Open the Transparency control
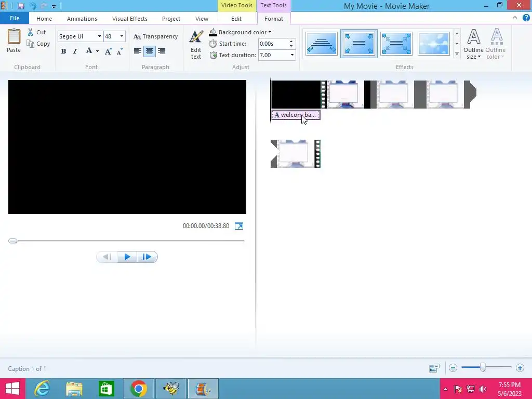 click(x=155, y=36)
